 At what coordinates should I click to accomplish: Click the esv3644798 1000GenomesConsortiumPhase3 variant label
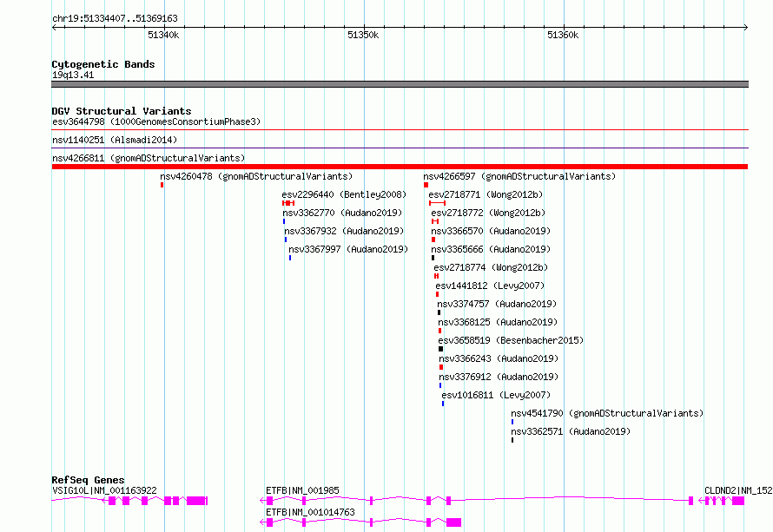[156, 122]
